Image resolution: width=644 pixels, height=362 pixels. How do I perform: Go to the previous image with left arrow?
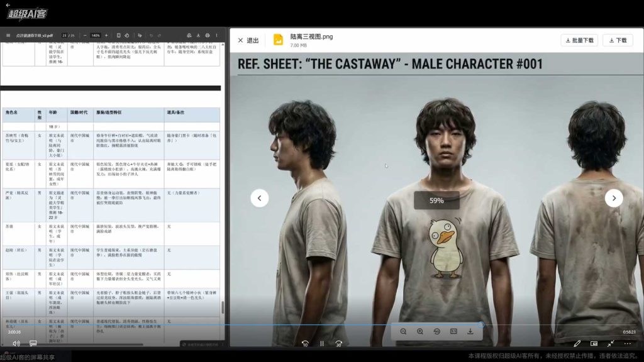click(259, 198)
